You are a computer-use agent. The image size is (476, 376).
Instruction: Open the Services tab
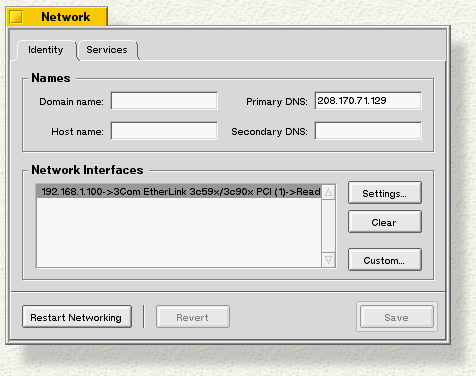[107, 50]
